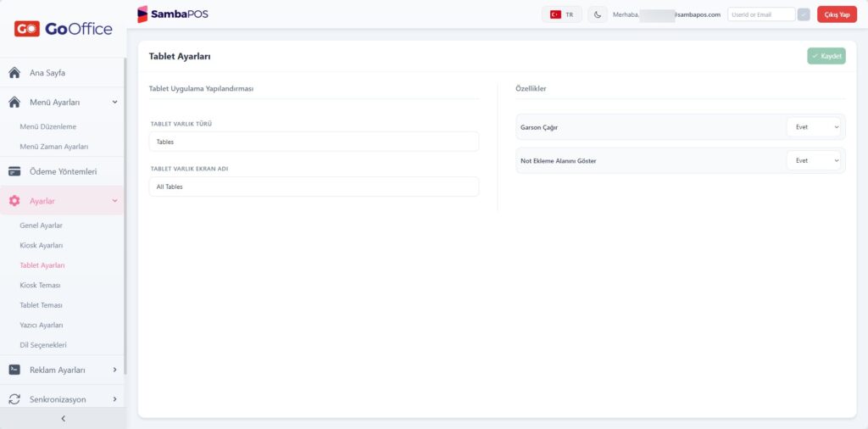Click the green Kaydet save button
This screenshot has width=868, height=429.
826,56
